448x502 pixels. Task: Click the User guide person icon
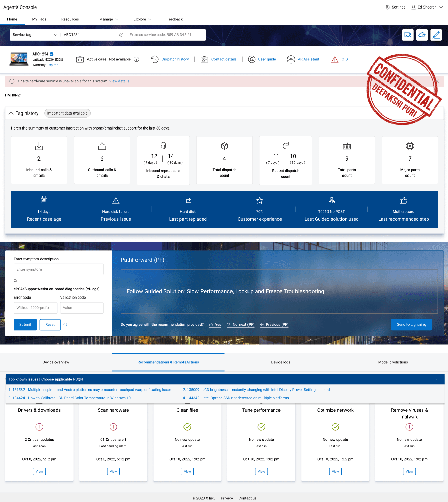(252, 59)
